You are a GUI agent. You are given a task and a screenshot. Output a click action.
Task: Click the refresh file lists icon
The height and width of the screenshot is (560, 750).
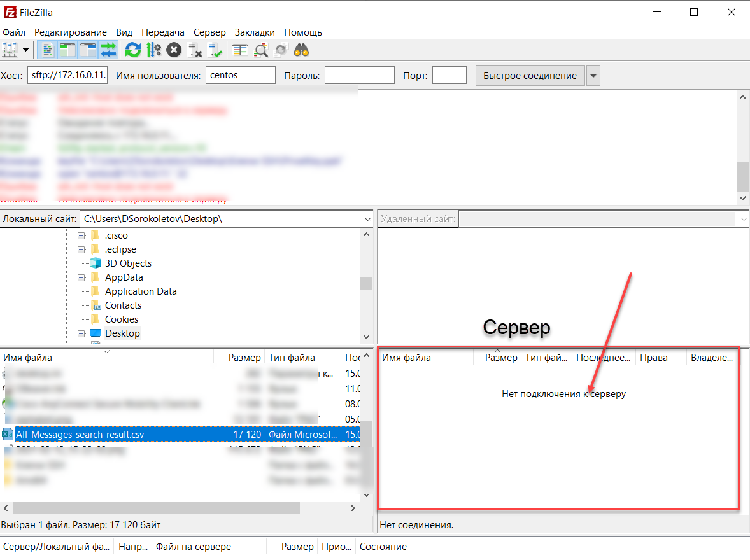coord(133,50)
